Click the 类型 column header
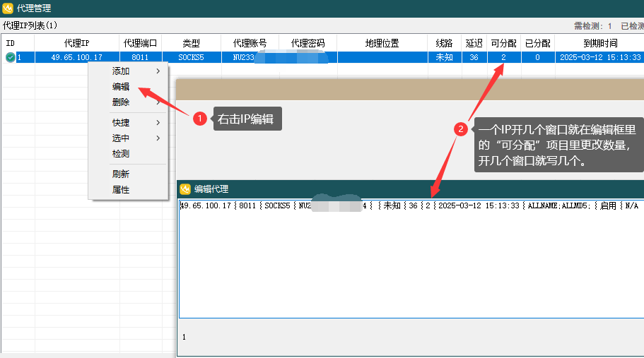The width and height of the screenshot is (644, 358). 191,43
